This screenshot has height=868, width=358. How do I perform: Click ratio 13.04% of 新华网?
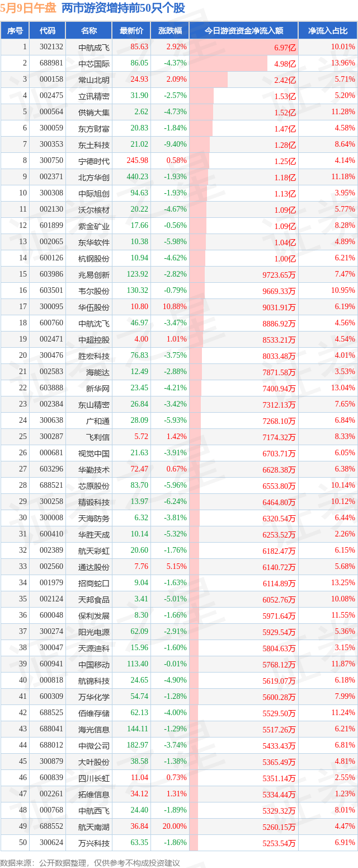[343, 388]
